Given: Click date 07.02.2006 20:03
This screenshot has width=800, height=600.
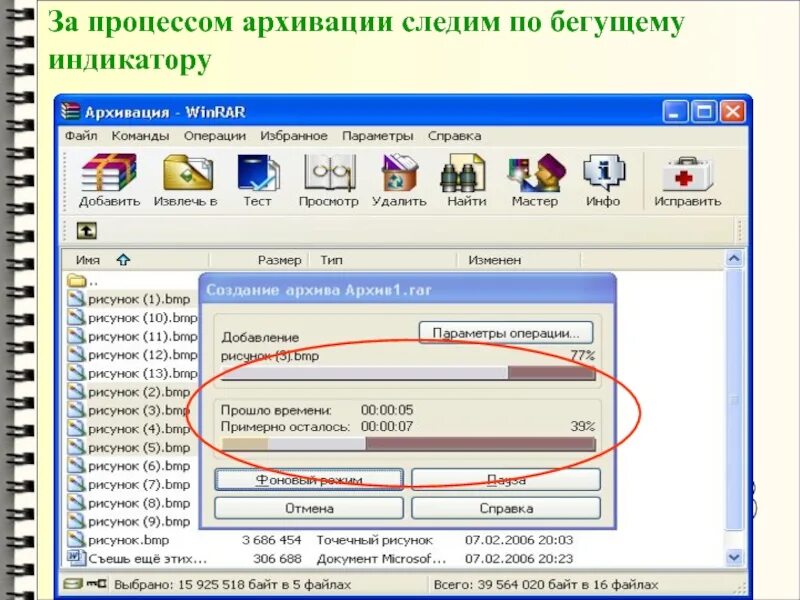Looking at the screenshot, I should (519, 539).
